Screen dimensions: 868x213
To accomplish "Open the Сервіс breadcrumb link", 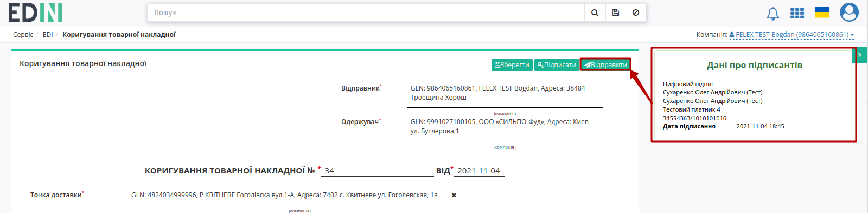I will pyautogui.click(x=23, y=35).
